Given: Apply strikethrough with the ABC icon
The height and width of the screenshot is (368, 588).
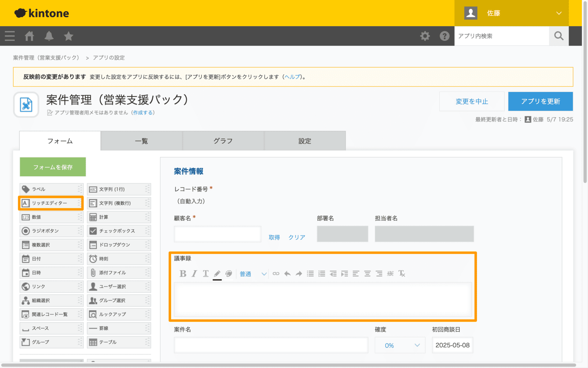Looking at the screenshot, I should [390, 273].
